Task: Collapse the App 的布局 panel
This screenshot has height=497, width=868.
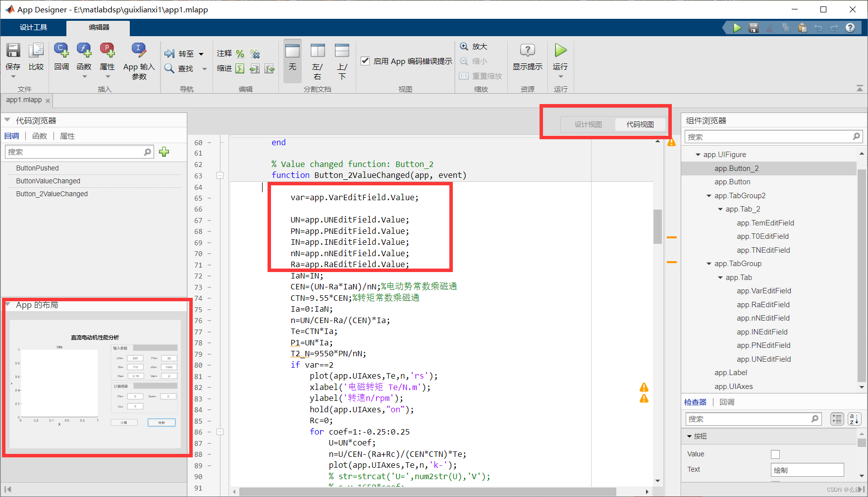Action: pos(9,305)
